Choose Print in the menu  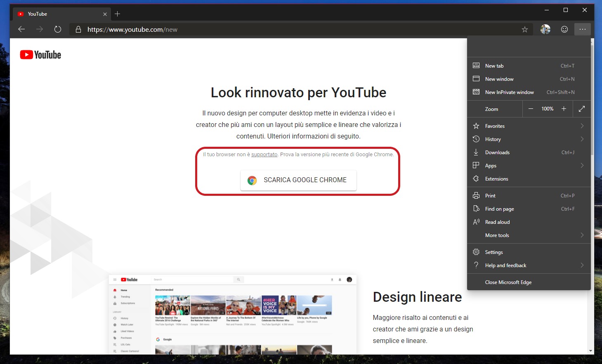pyautogui.click(x=529, y=196)
